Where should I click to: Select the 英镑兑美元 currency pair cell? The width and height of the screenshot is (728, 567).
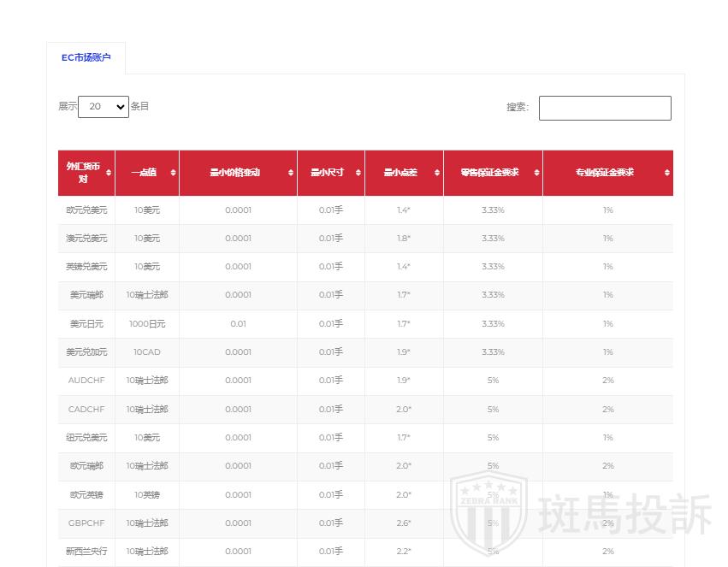point(86,267)
